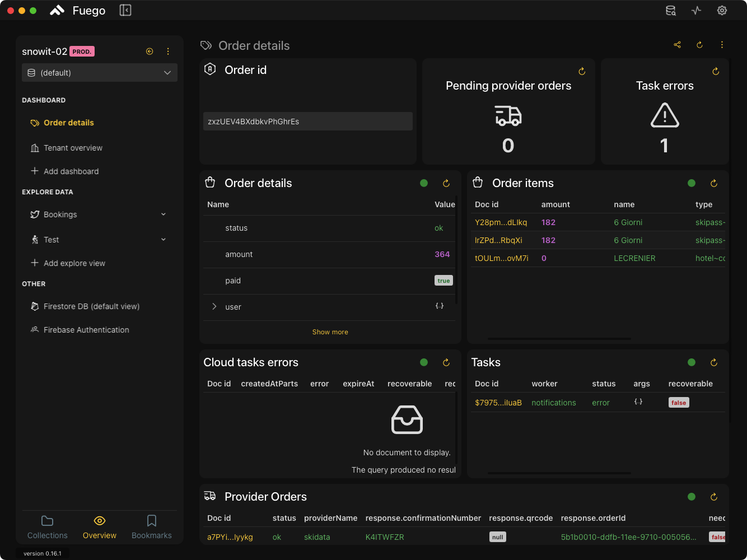This screenshot has height=560, width=747.
Task: Click Show more in Order details
Action: [330, 332]
